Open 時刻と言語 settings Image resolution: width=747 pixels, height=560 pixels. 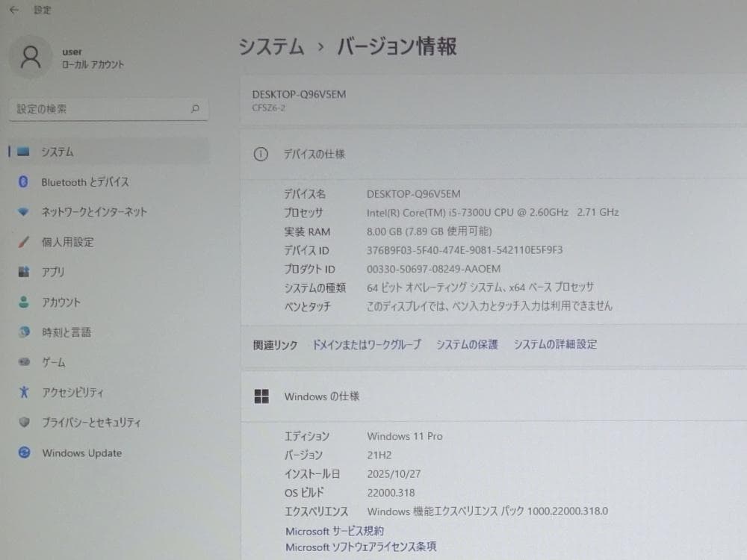[x=108, y=332]
